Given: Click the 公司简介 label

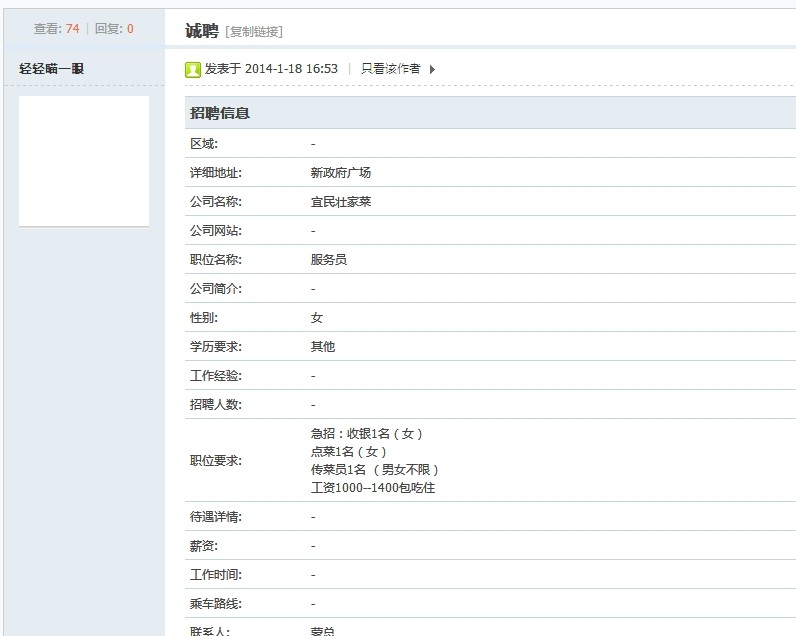Looking at the screenshot, I should click(x=216, y=288).
